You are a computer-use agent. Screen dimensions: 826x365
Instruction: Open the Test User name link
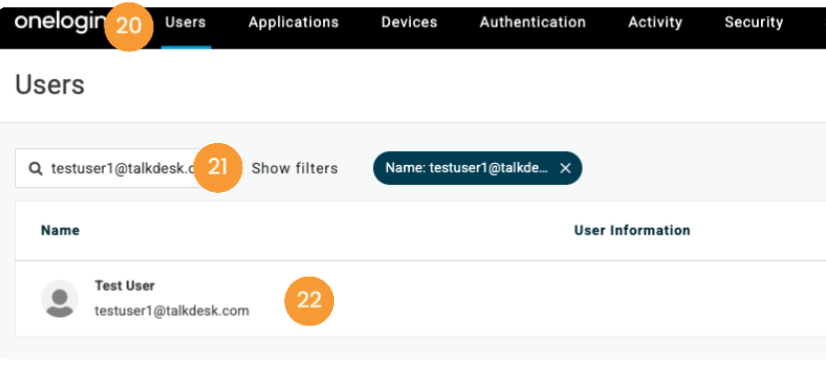(x=124, y=285)
